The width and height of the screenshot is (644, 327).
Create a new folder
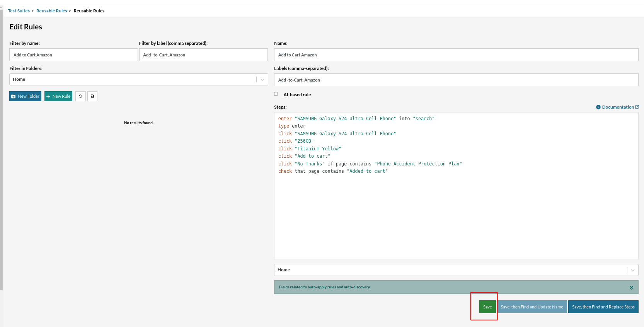25,96
